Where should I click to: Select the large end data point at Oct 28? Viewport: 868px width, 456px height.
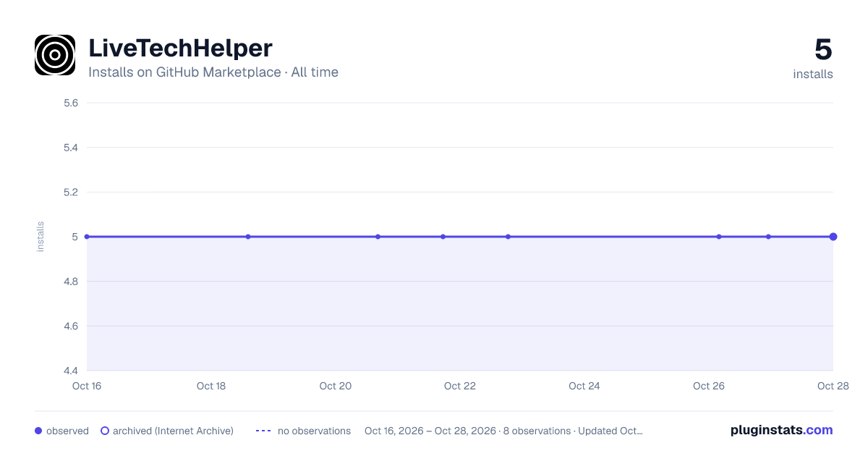coord(833,237)
